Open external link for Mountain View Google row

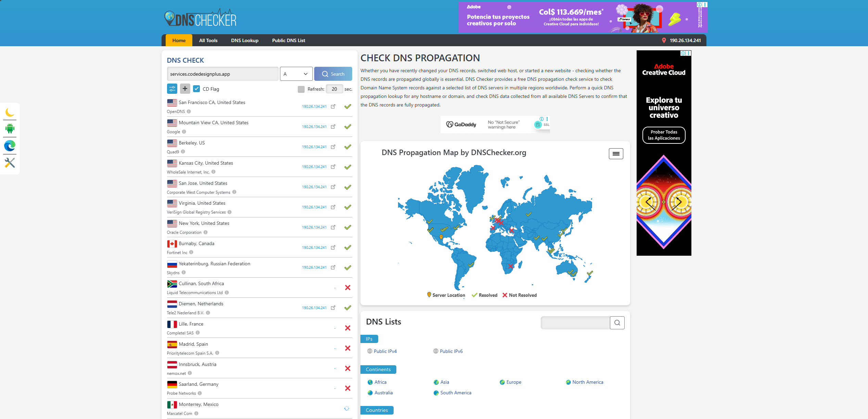pos(333,127)
